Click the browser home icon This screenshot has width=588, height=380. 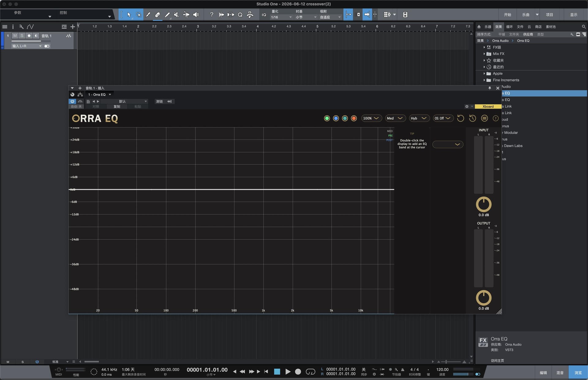[x=479, y=27]
